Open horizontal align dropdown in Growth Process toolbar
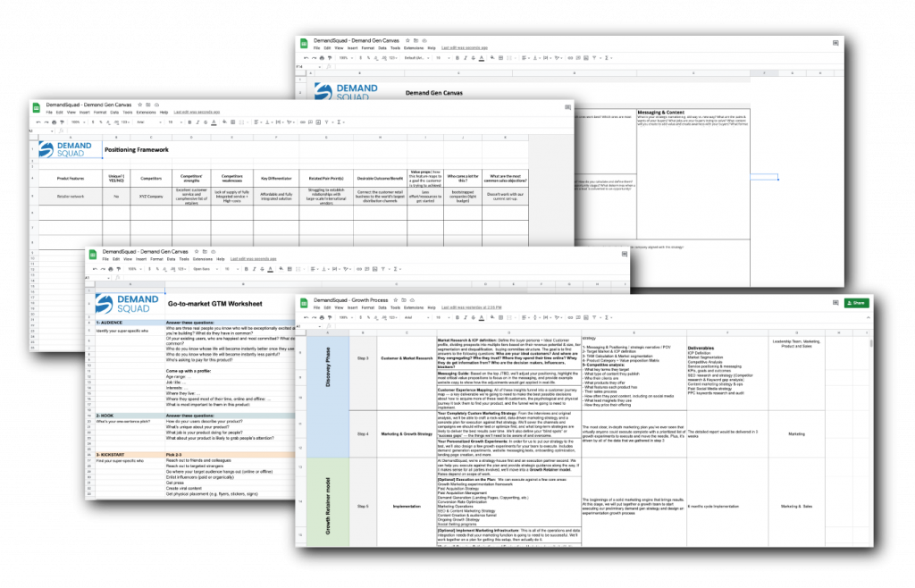The height and width of the screenshot is (588, 915). tap(525, 317)
